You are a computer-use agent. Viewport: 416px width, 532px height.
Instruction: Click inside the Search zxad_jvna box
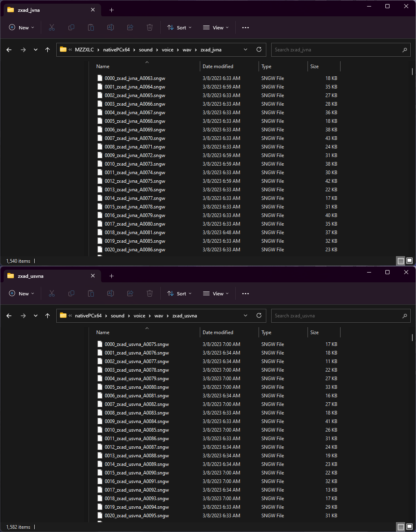click(x=341, y=49)
